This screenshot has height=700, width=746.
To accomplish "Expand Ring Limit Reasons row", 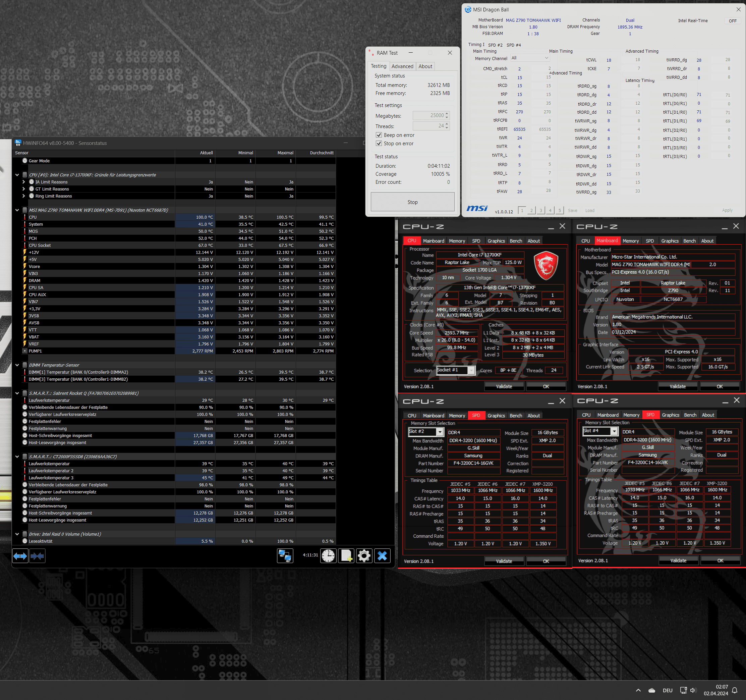I will [x=24, y=196].
